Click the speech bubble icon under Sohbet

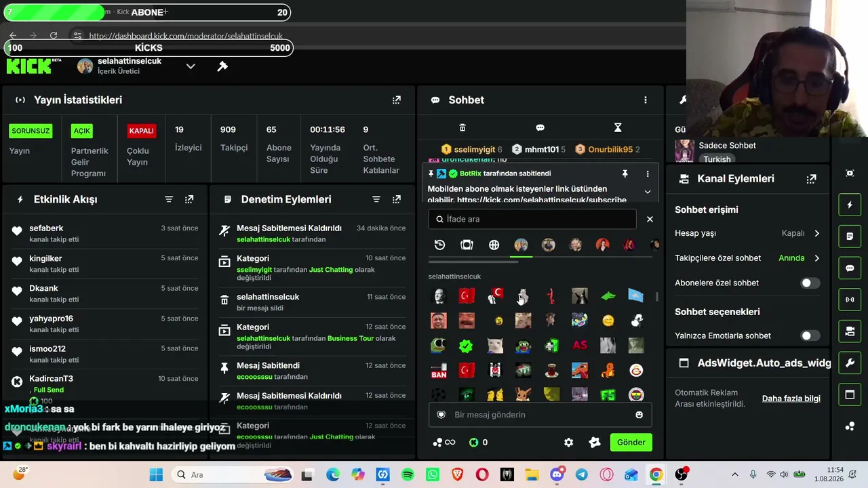540,127
